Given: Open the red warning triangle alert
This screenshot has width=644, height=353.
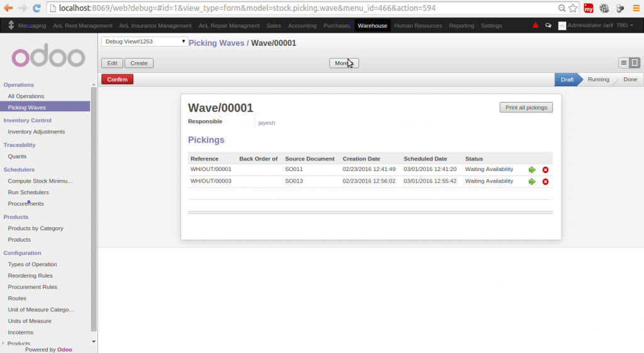Looking at the screenshot, I should click(535, 26).
